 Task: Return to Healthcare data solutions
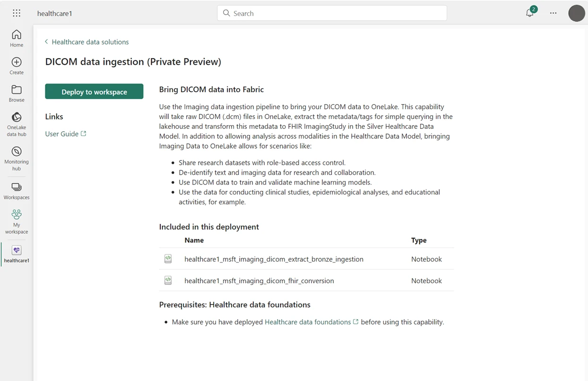click(90, 42)
